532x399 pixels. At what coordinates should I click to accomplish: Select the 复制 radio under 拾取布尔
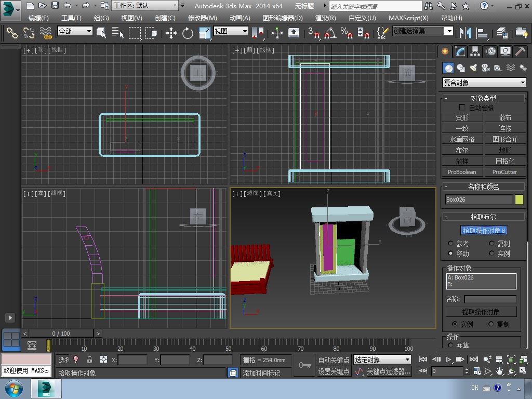[491, 244]
